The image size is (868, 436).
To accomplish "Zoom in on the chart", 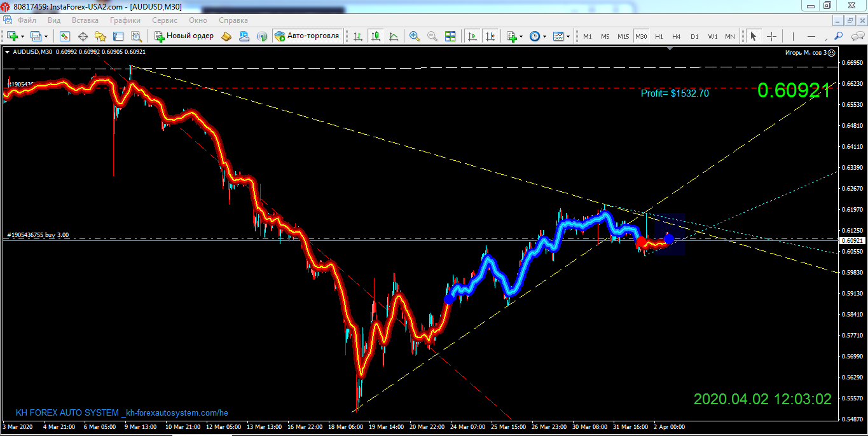I will [x=415, y=36].
